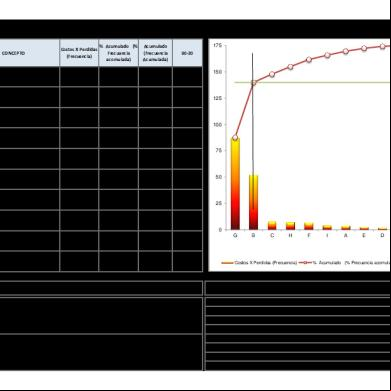
Task: Click the tall G bar in the chart
Action: [x=235, y=184]
